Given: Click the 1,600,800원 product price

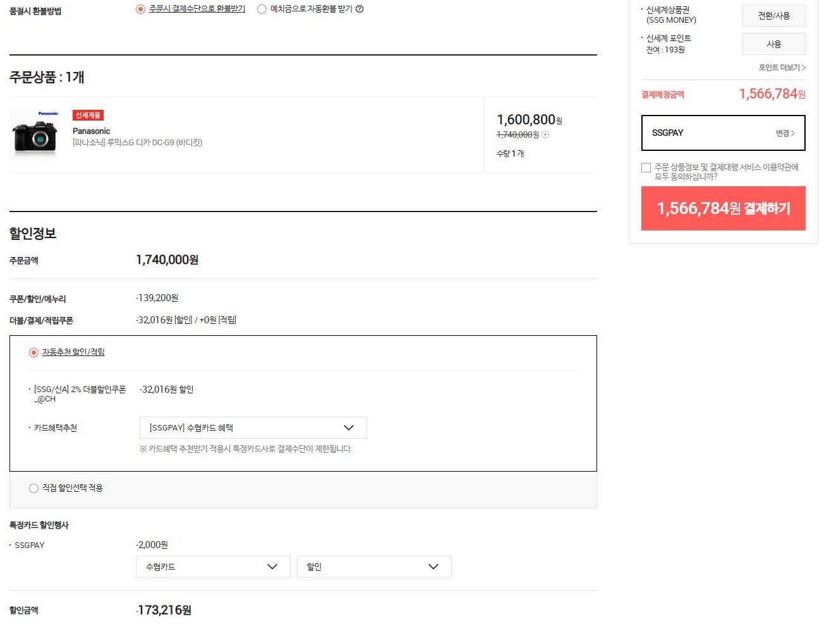Looking at the screenshot, I should pyautogui.click(x=529, y=119).
